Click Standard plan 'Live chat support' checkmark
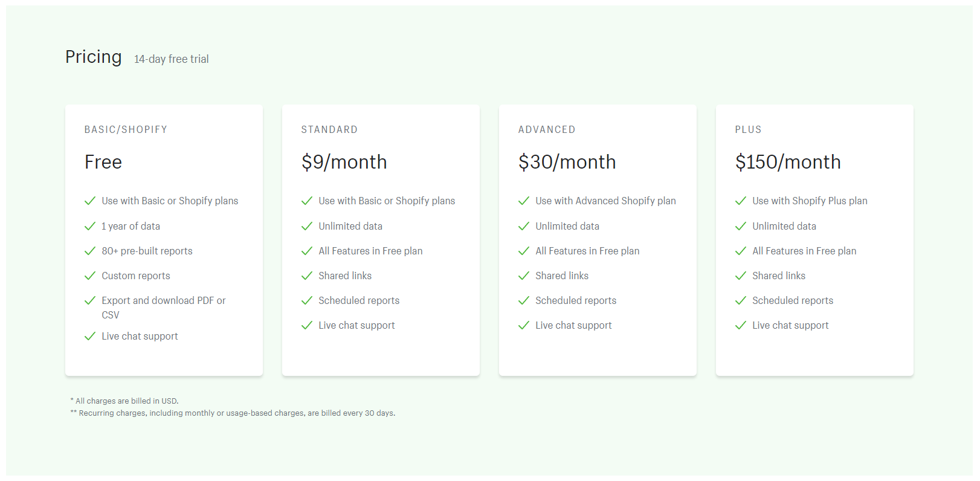Screen dimensions: 980x481 pos(307,325)
